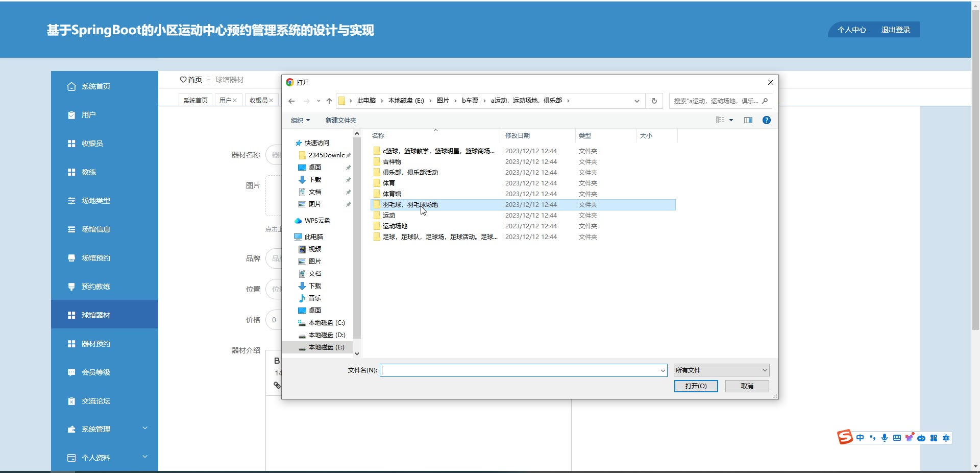Open the recent locations dropdown arrow
Screen dimensions: 980x473
tap(318, 101)
